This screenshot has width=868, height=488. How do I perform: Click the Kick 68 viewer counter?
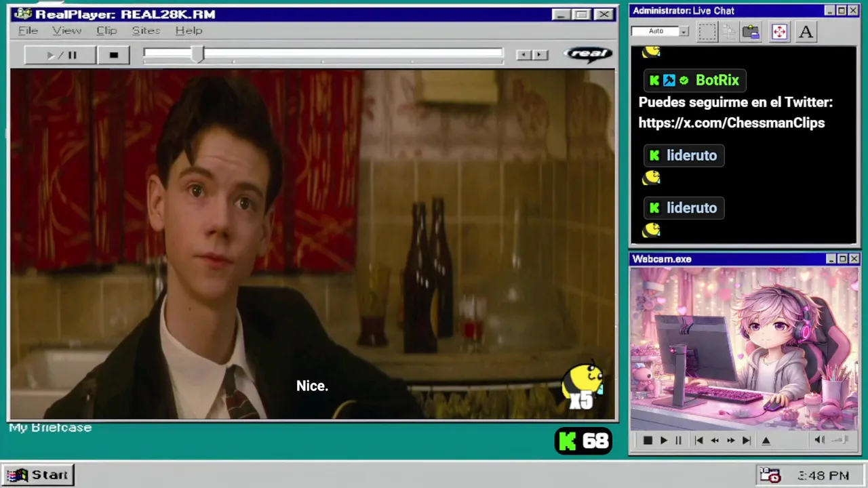[x=583, y=441]
